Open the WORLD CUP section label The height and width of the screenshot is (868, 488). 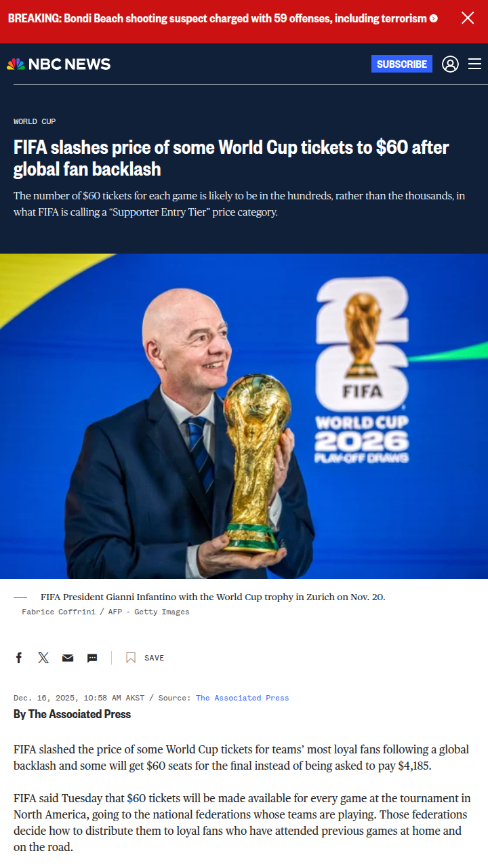[x=35, y=121]
